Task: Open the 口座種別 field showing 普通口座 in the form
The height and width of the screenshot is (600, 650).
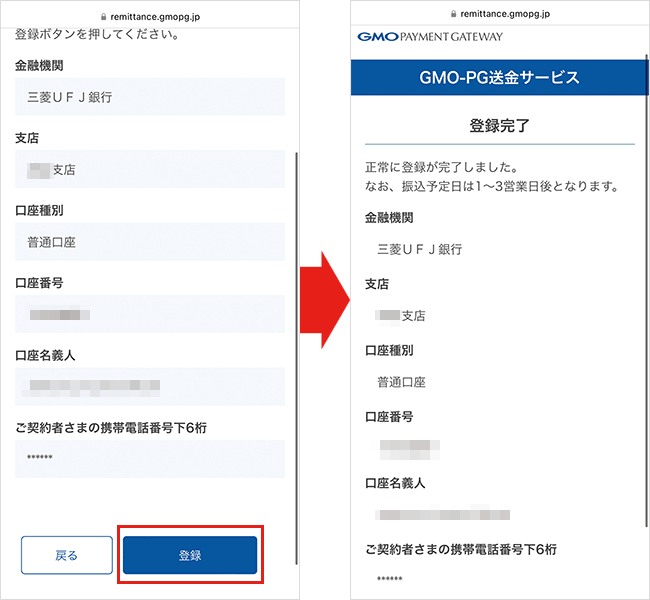Action: [150, 242]
